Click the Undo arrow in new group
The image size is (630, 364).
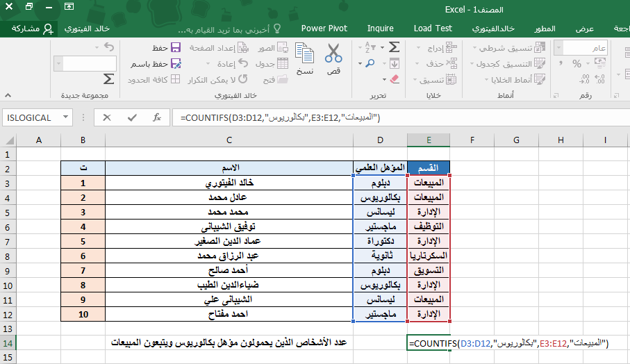tap(109, 47)
